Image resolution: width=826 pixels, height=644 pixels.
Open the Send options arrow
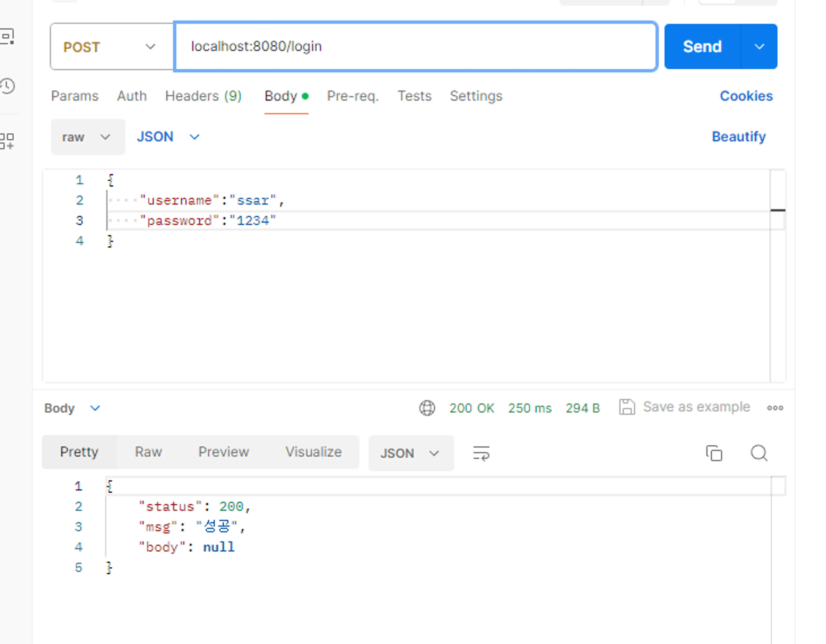click(x=759, y=46)
